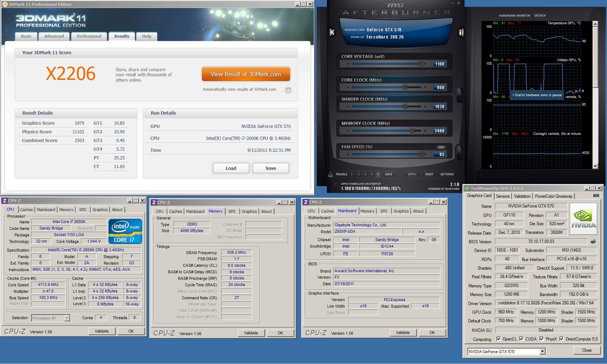Screen dimensions: 607x364
Task: Toggle PhysX checkbox in GPU-Z
Action: pyautogui.click(x=542, y=339)
